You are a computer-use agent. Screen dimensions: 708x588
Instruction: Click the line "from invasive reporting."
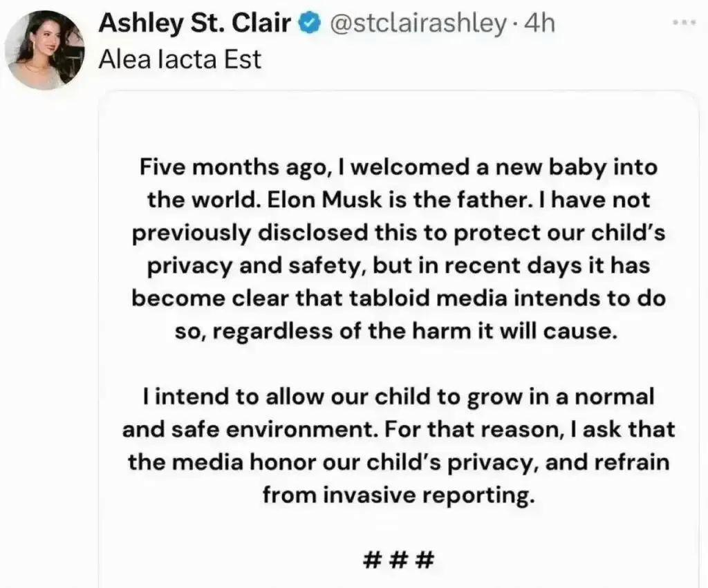pos(398,496)
